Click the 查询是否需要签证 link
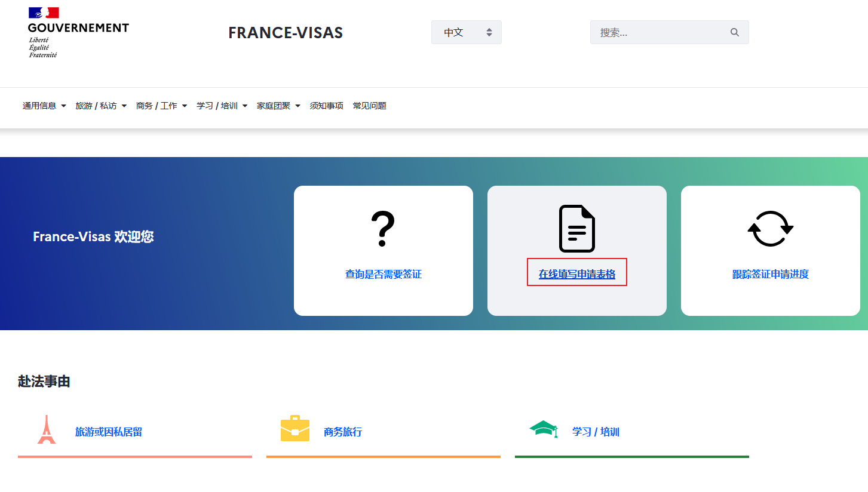This screenshot has width=868, height=492. [384, 275]
